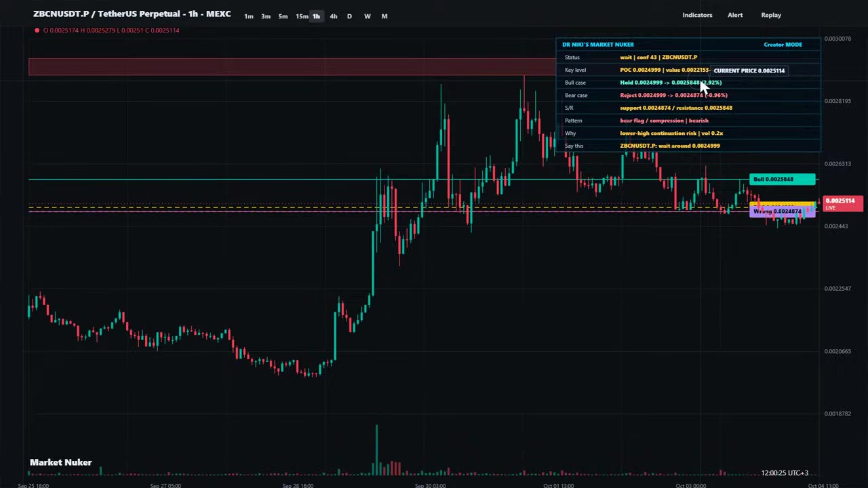
Task: Select the 3m timeframe
Action: pos(266,16)
